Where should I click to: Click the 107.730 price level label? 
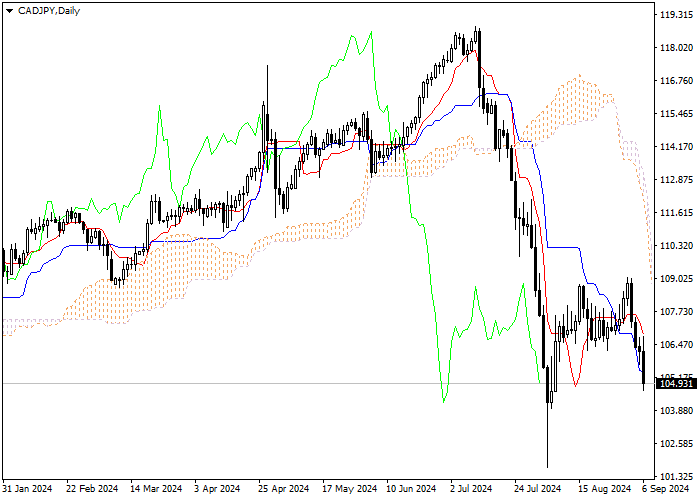(x=676, y=312)
